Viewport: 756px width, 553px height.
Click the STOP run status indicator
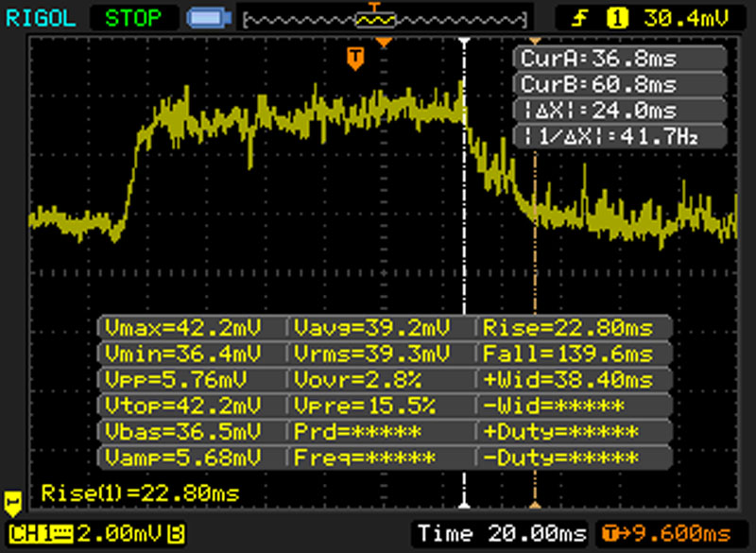point(132,17)
